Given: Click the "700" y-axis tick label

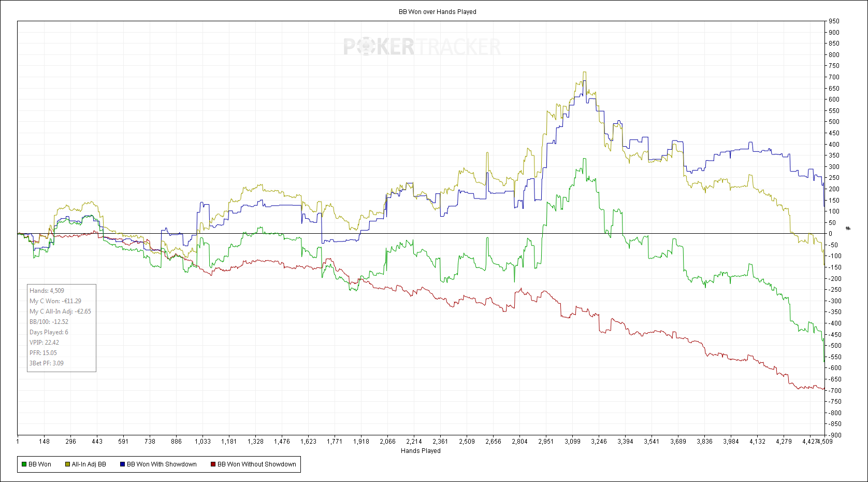Looking at the screenshot, I should (834, 77).
